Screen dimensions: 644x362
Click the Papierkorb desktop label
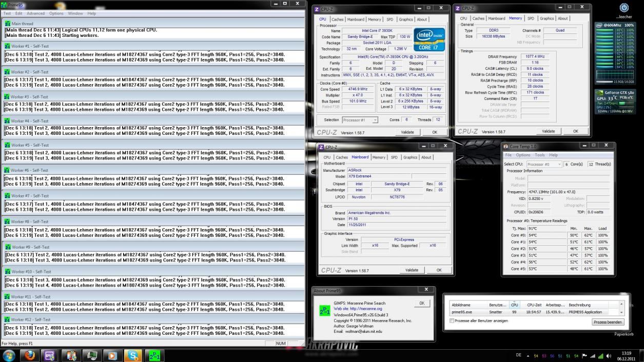pos(625,334)
